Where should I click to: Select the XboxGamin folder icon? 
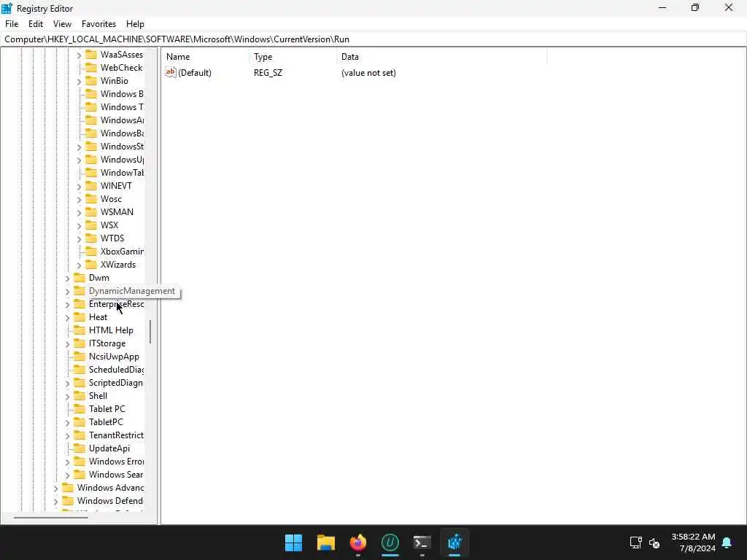point(91,252)
